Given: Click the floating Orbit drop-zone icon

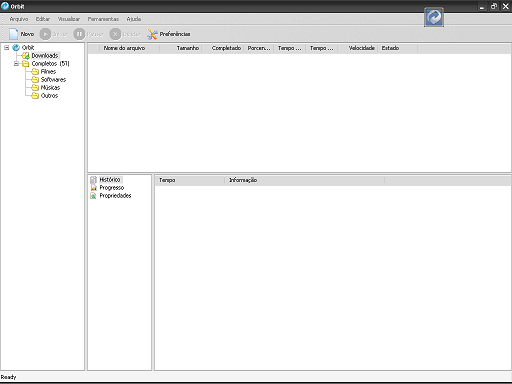Looking at the screenshot, I should [434, 17].
